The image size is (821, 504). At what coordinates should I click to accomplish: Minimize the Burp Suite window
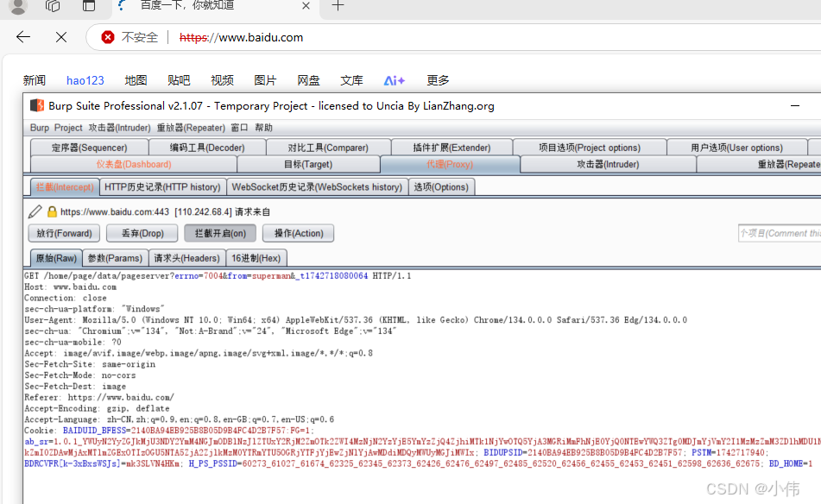[x=795, y=106]
